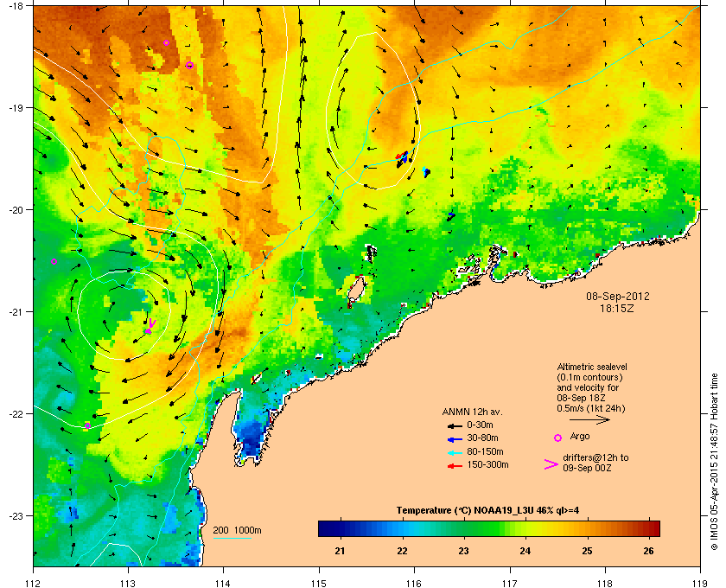Click longitude axis label 117

pyautogui.click(x=510, y=583)
